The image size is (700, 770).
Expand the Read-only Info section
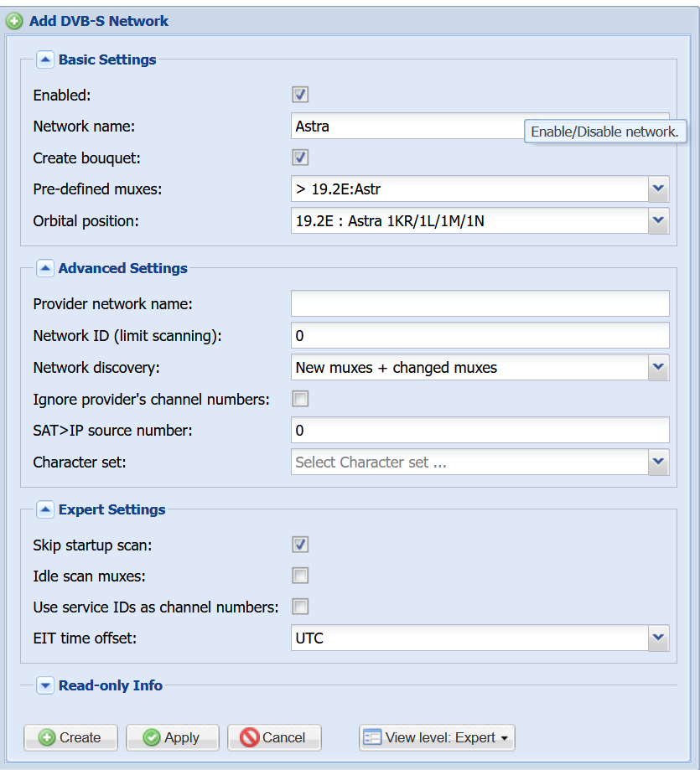[45, 685]
